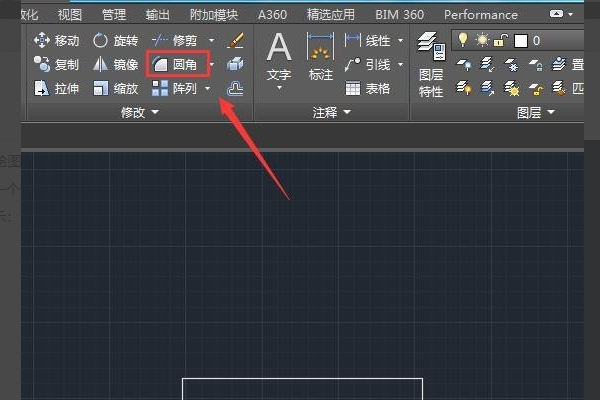Select the 缩放 (Scale) tool
Viewport: 600px width, 400px height.
[115, 88]
